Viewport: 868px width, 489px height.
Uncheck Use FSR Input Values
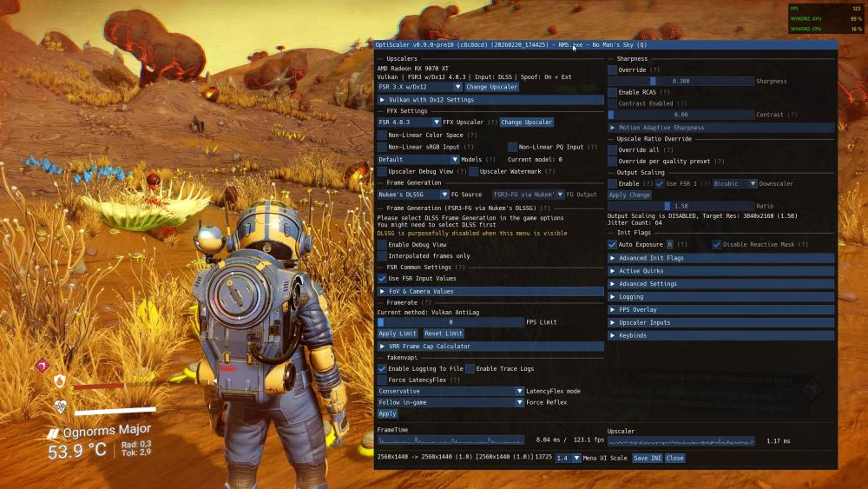point(382,278)
